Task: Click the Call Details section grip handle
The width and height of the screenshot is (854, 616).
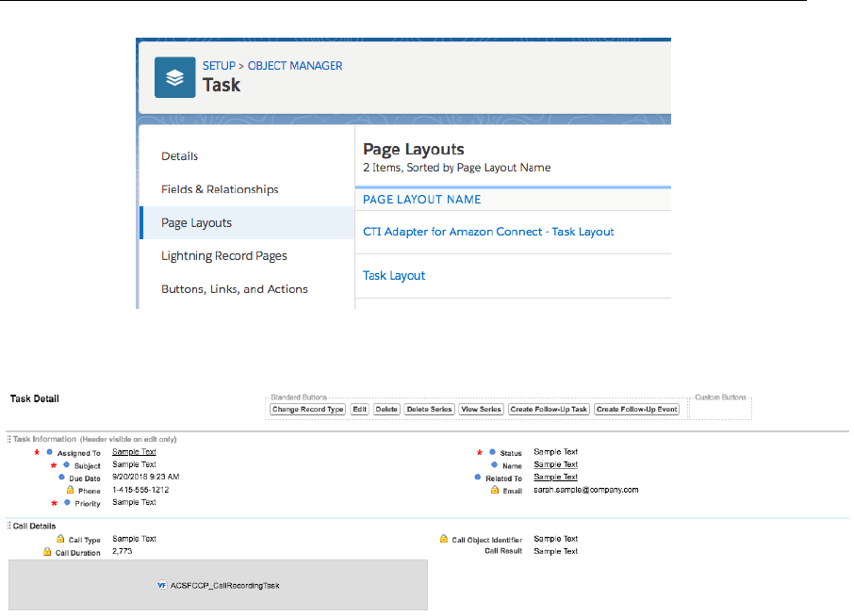Action: (8, 526)
